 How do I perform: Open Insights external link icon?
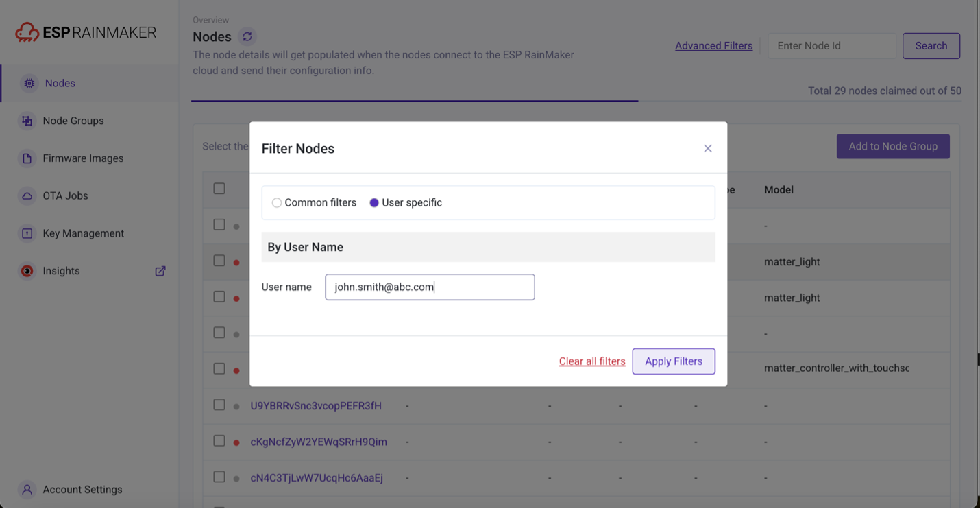click(160, 271)
